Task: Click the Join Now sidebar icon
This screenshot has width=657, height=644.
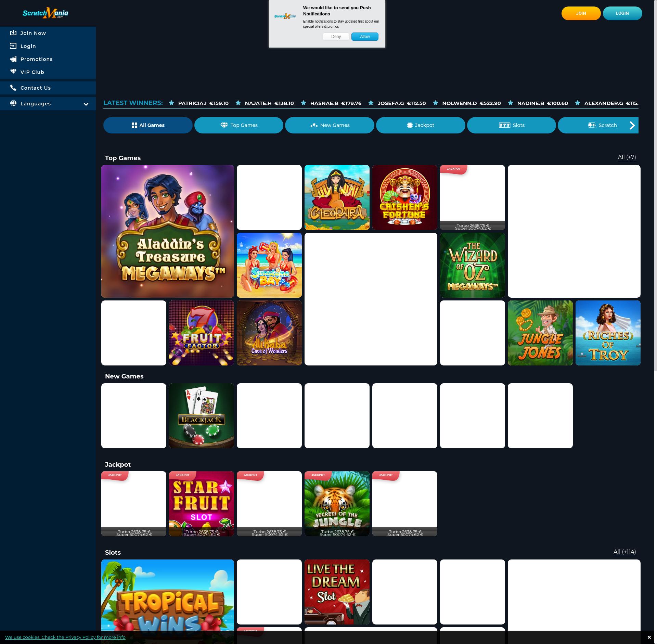Action: click(x=13, y=33)
